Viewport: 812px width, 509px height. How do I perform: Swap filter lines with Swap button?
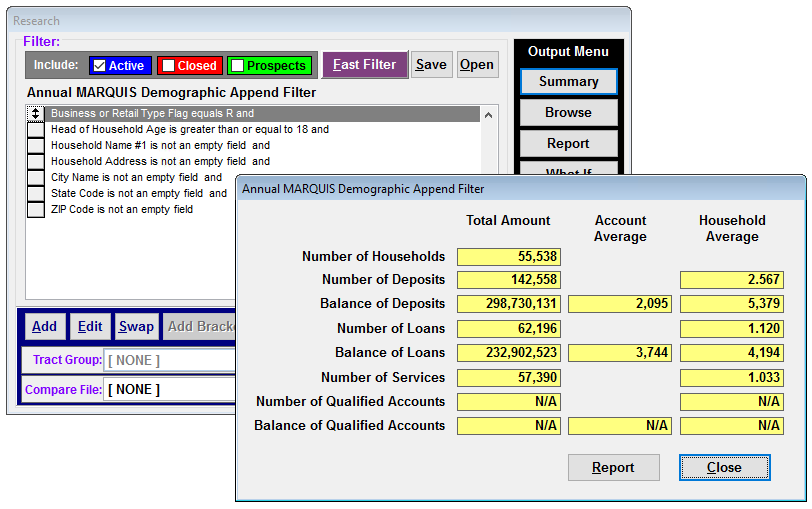coord(136,327)
